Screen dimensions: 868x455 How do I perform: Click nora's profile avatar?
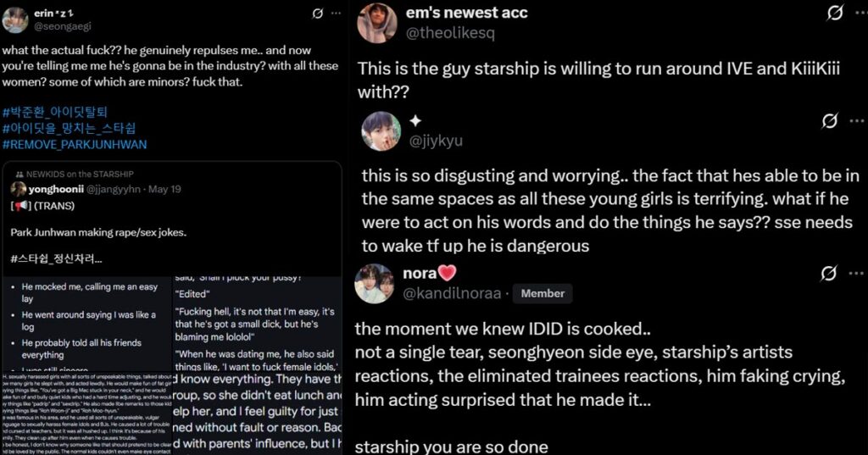pos(374,284)
